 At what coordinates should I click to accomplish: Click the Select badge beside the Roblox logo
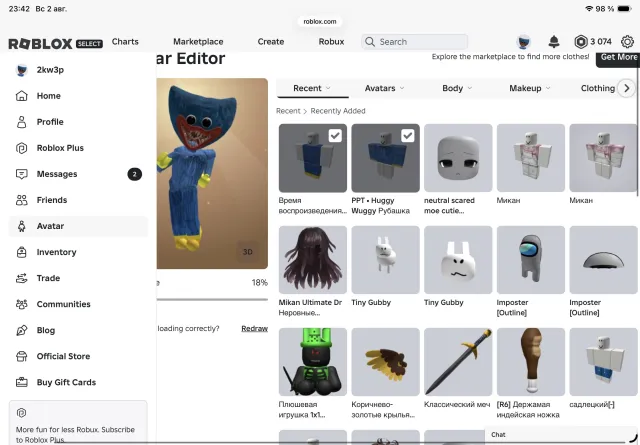pyautogui.click(x=89, y=44)
